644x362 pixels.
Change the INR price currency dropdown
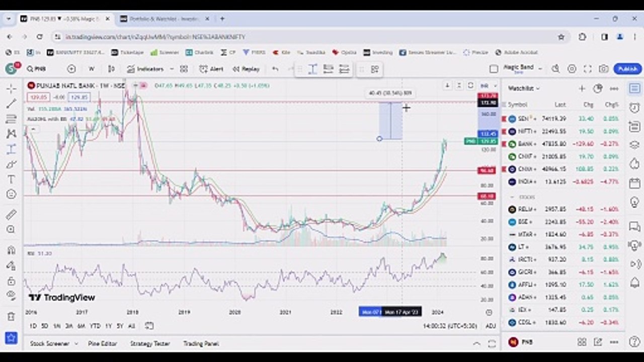[x=488, y=85]
